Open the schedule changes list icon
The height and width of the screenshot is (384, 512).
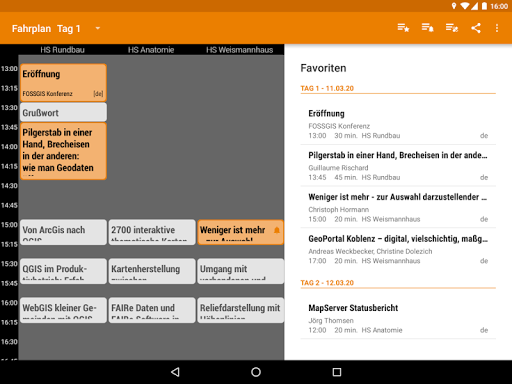pos(452,28)
